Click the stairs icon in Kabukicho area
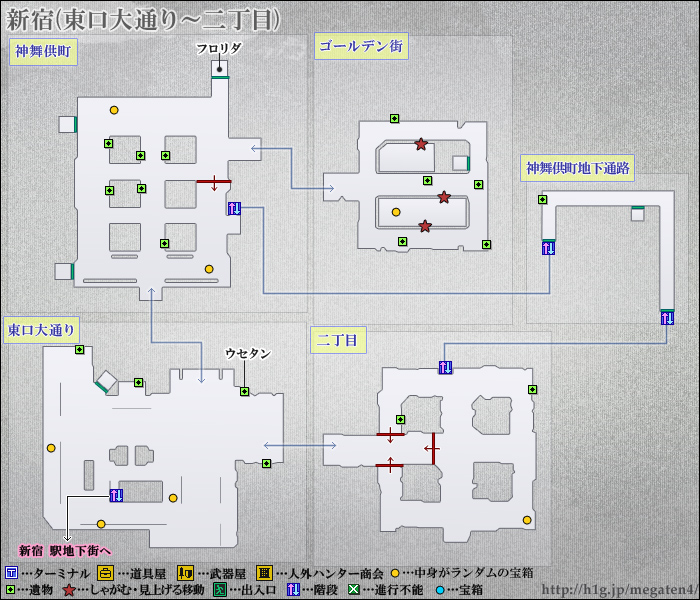The height and width of the screenshot is (600, 700). coord(234,208)
